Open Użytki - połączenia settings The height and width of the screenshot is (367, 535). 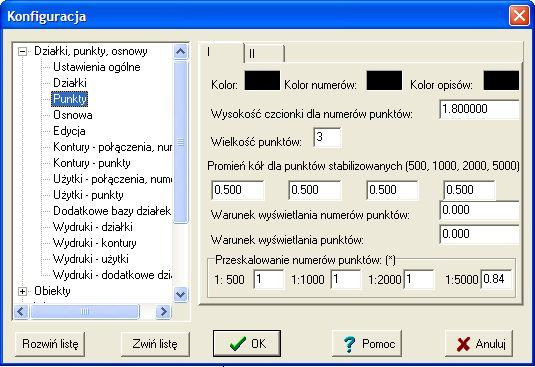pyautogui.click(x=112, y=179)
